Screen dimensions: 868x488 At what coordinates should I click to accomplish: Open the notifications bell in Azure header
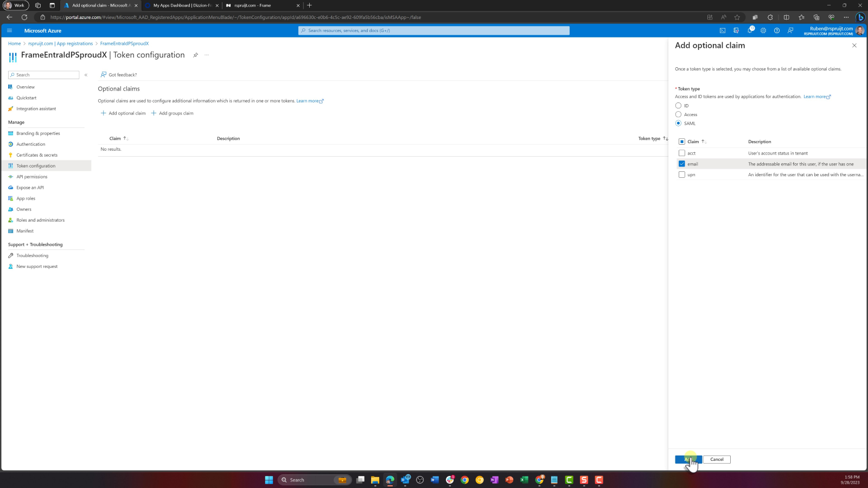click(x=750, y=30)
